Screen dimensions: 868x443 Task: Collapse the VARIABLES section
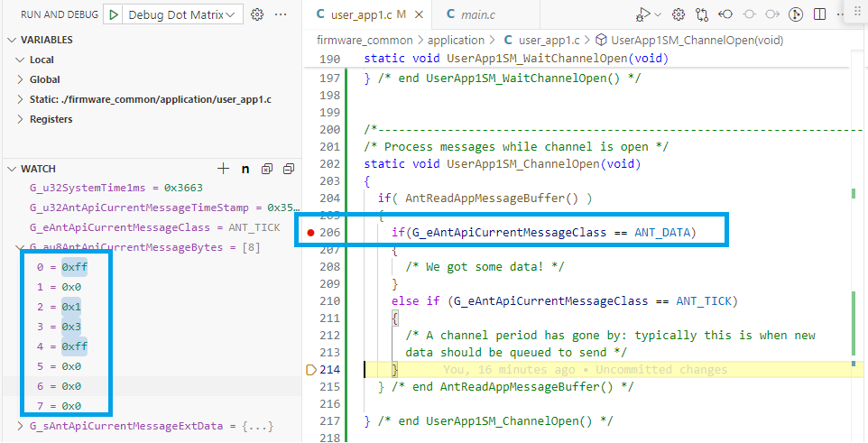(12, 40)
